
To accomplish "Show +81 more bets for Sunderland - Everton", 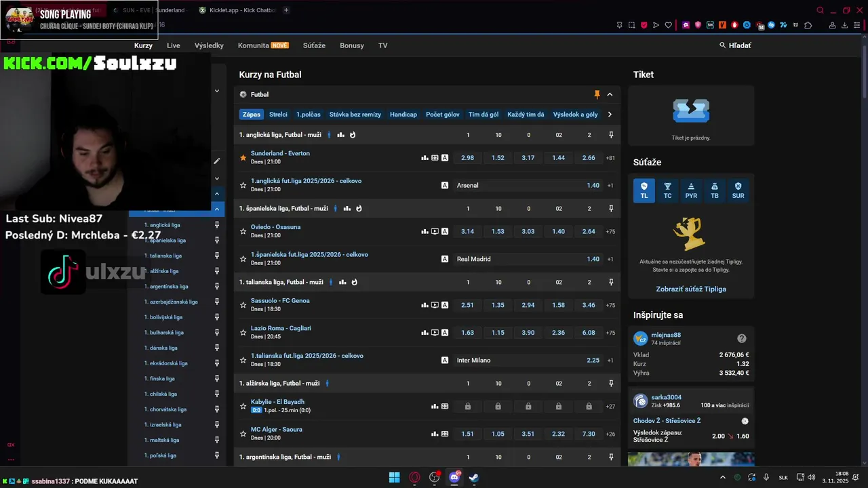I will (610, 158).
